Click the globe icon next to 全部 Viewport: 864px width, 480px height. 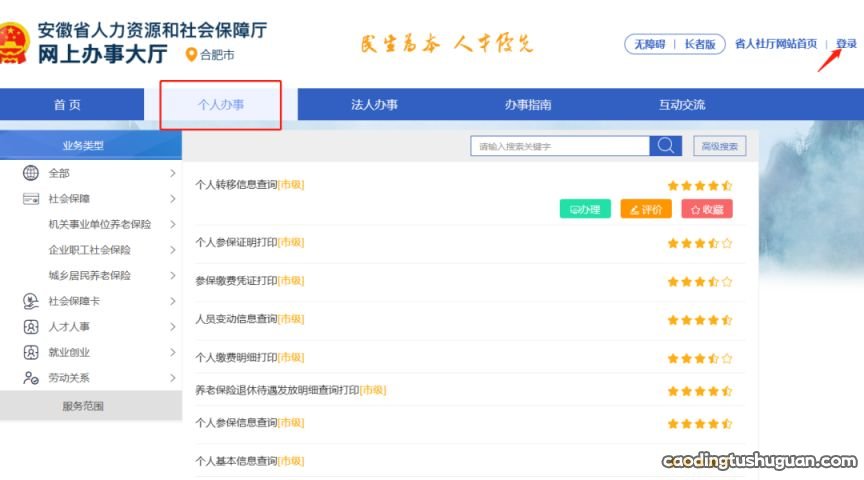coord(31,173)
